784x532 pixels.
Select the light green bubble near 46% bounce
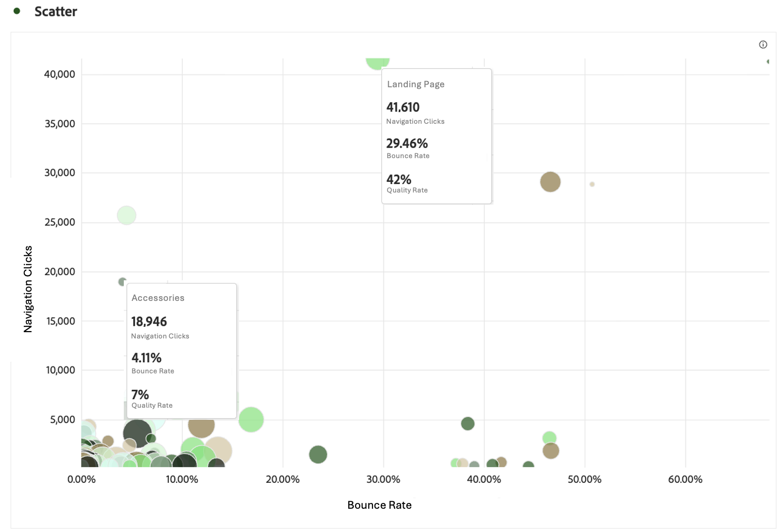550,438
